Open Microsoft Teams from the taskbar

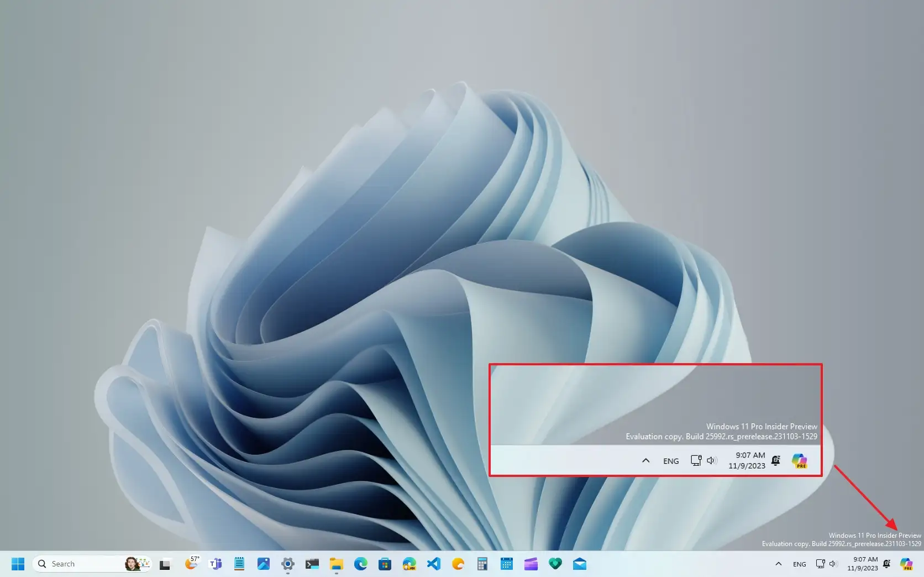click(x=216, y=564)
